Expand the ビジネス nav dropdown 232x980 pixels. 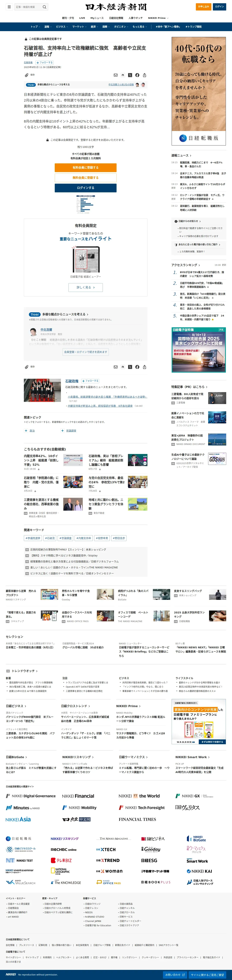pyautogui.click(x=62, y=27)
